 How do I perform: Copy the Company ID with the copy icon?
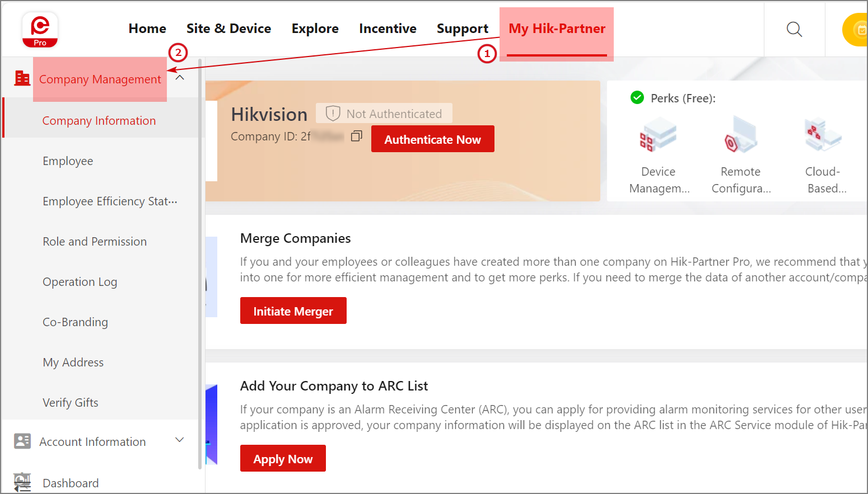pos(357,136)
